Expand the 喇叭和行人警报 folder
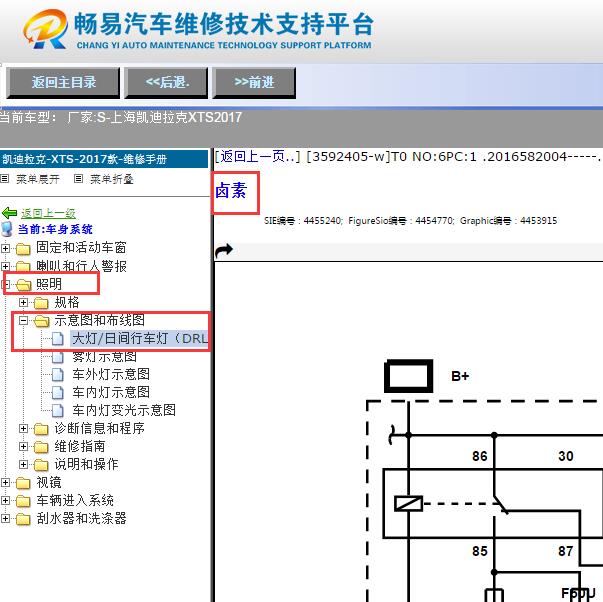Image resolution: width=603 pixels, height=602 pixels. pyautogui.click(x=5, y=266)
